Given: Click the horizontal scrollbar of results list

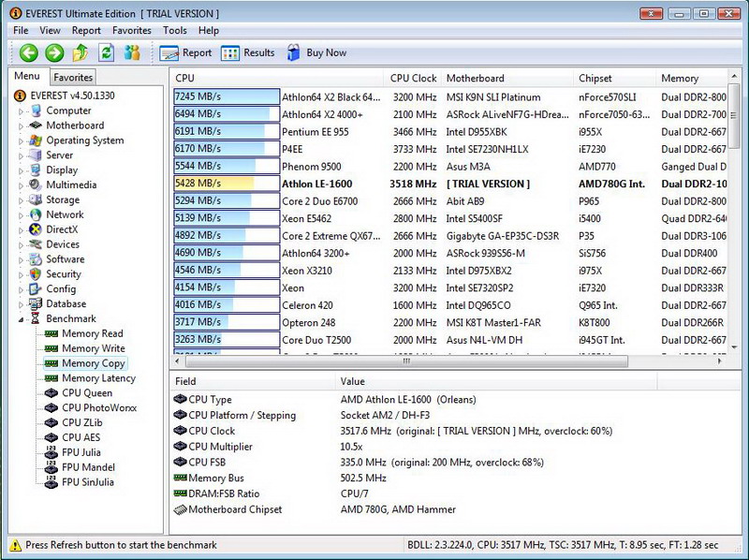Looking at the screenshot, I should (406, 361).
